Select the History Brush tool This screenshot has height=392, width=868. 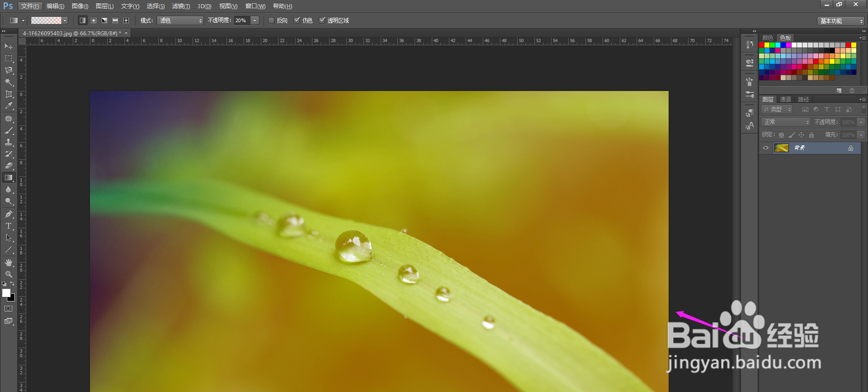(x=9, y=154)
